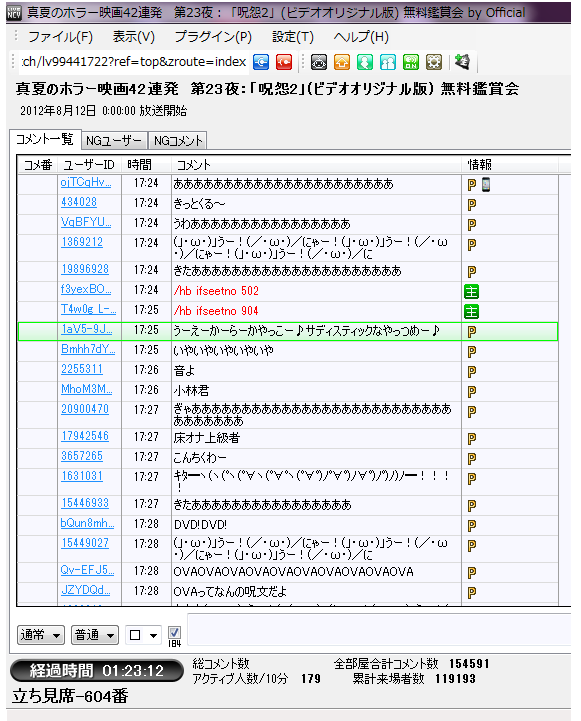Image resolution: width=581 pixels, height=721 pixels.
Task: Click the green broadcaster icon on 904 row
Action: [472, 312]
